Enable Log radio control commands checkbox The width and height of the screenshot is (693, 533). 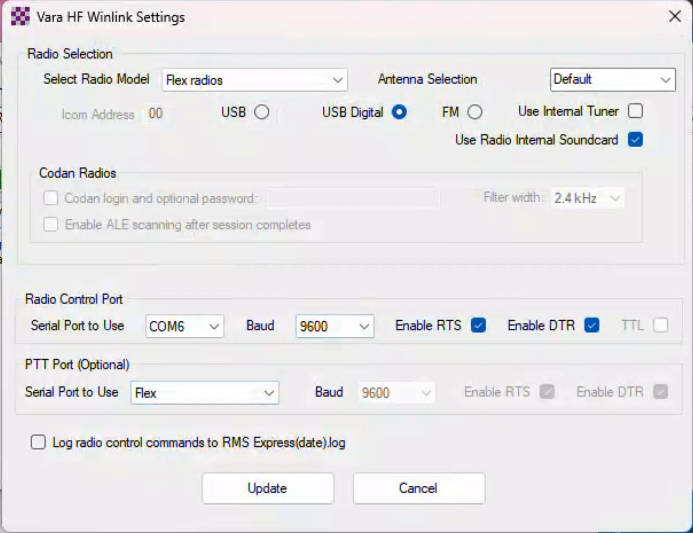38,442
